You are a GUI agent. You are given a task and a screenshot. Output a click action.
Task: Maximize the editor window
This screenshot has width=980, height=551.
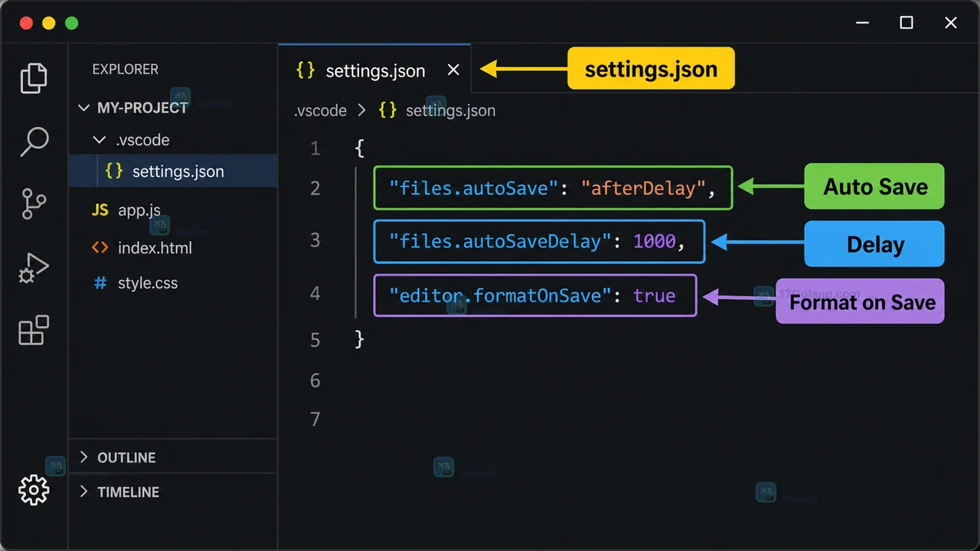pyautogui.click(x=906, y=23)
